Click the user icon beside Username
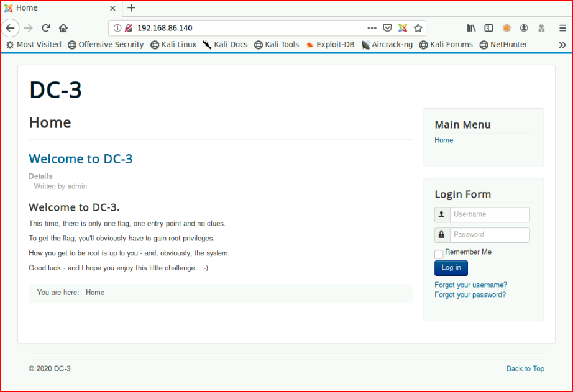Screen dimensions: 573x392 (x=442, y=214)
